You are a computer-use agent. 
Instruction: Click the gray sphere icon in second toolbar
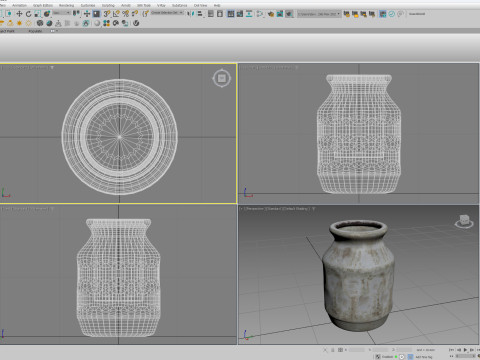tap(97, 23)
